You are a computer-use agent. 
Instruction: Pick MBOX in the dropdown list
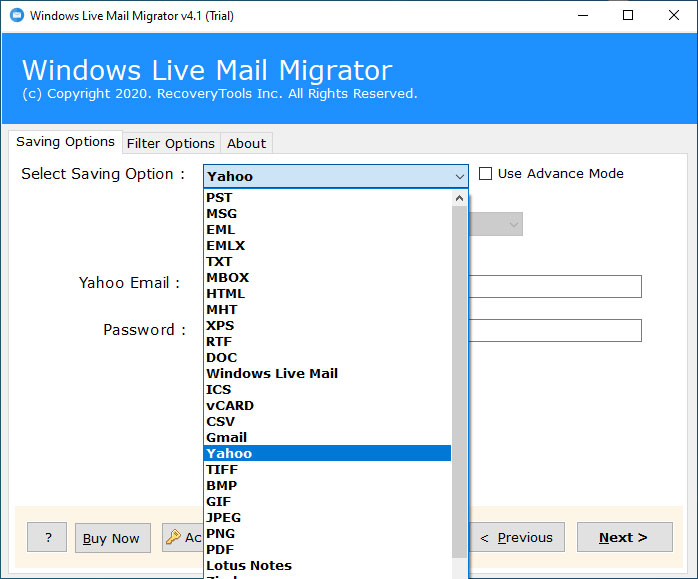pos(328,278)
